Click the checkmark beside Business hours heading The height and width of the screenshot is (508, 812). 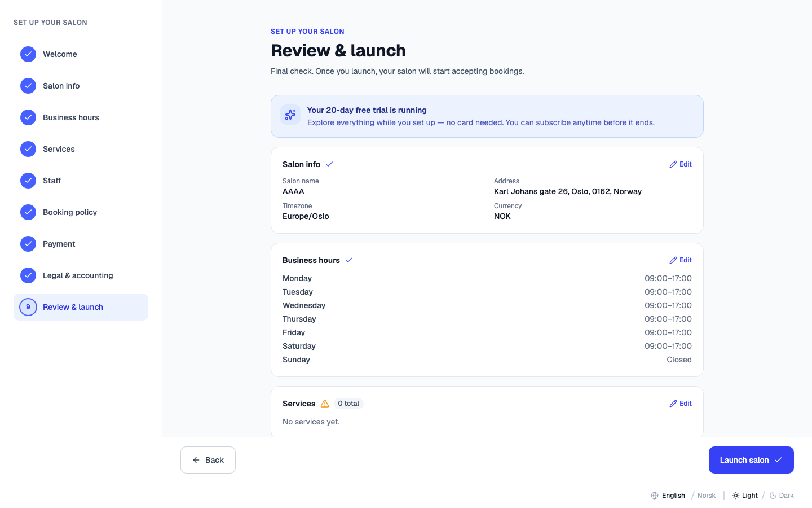coord(349,260)
